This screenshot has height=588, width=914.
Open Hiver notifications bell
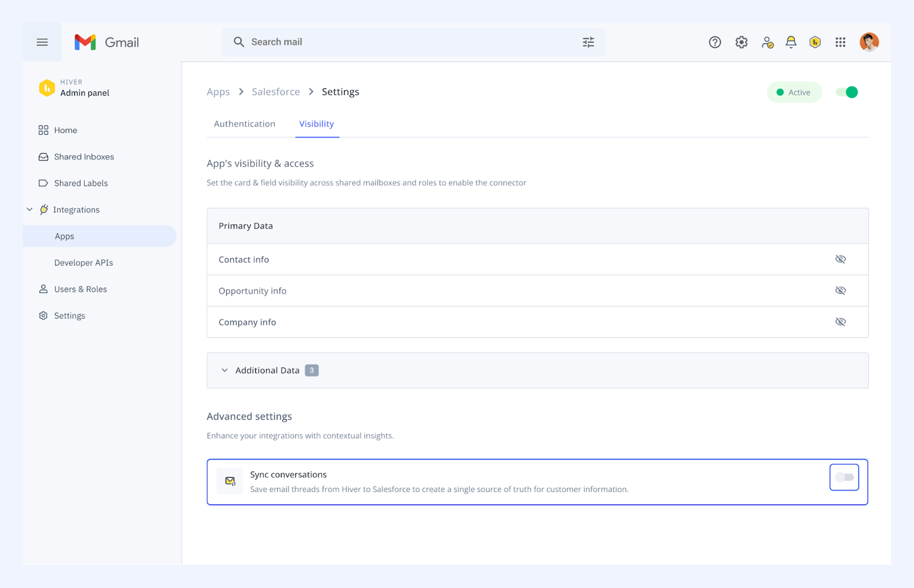791,42
